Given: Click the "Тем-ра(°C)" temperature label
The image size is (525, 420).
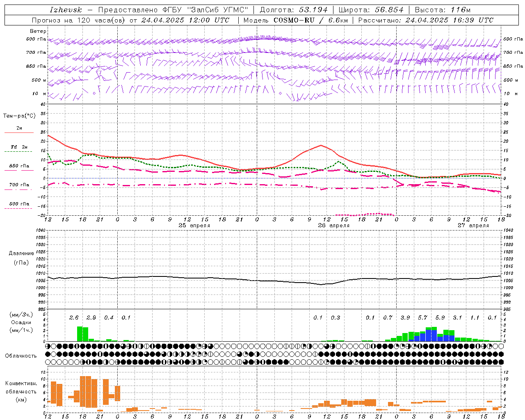Looking at the screenshot, I should [19, 116].
